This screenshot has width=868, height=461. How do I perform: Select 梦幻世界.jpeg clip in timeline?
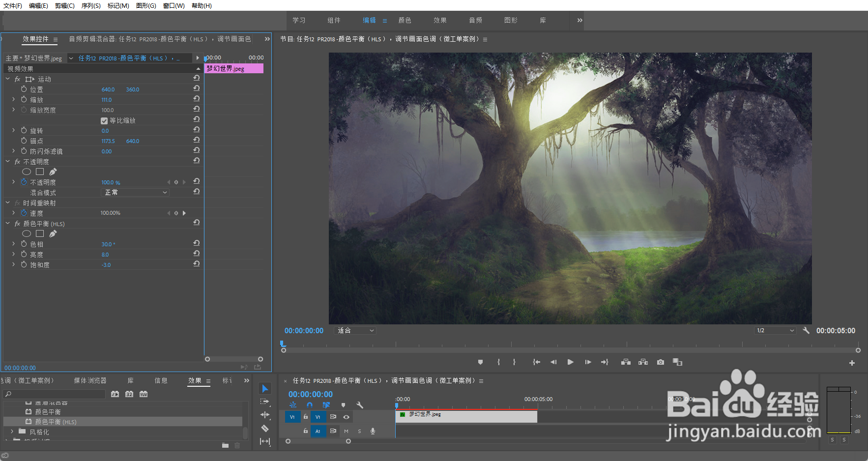[x=466, y=416]
